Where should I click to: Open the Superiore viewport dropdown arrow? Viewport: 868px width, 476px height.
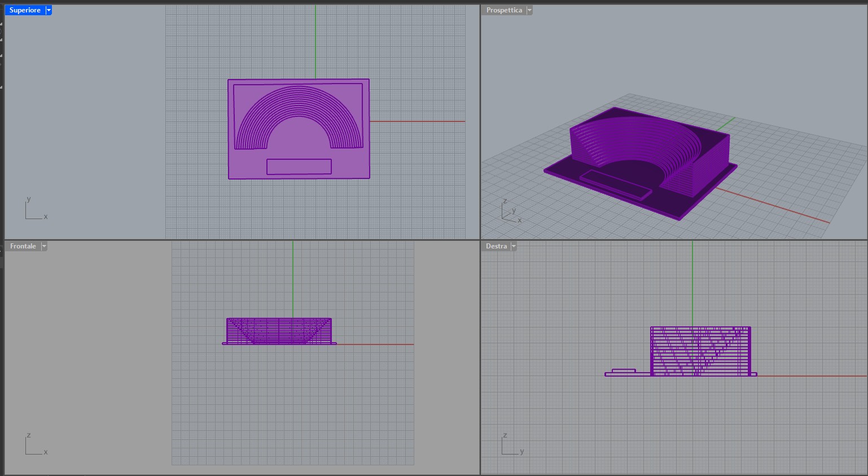(49, 10)
